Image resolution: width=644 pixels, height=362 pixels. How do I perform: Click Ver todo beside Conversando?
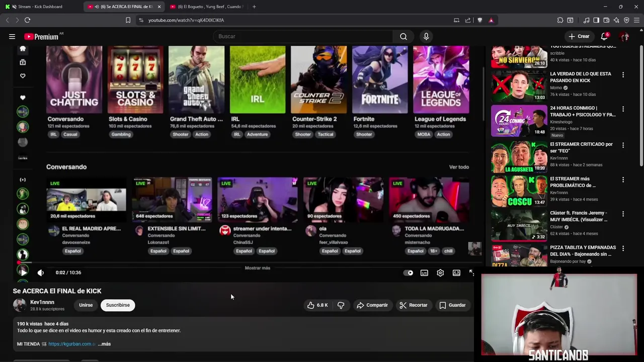pyautogui.click(x=459, y=167)
